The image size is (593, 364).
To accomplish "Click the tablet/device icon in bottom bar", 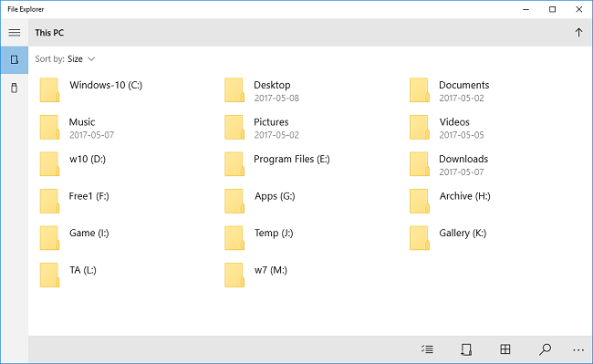I will pos(466,349).
